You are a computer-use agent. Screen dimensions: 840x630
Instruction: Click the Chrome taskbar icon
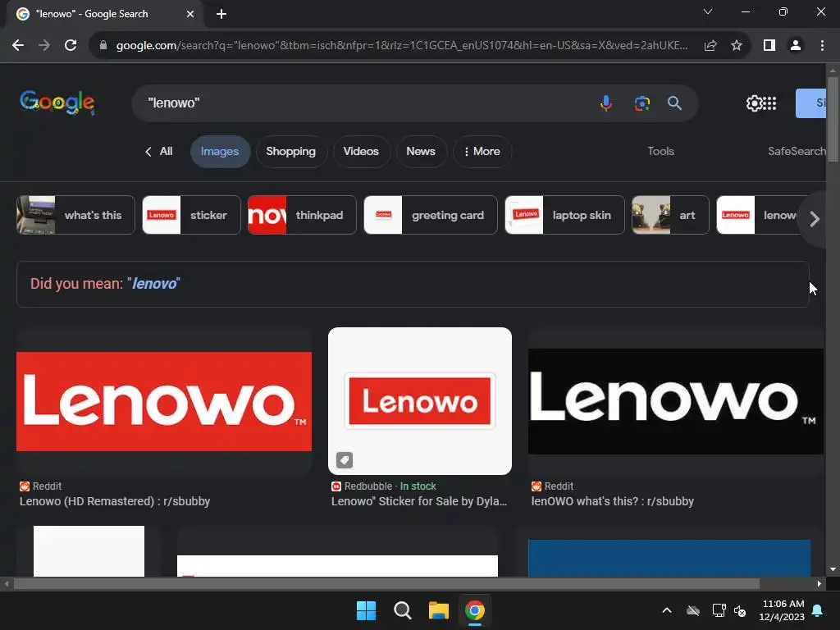coord(475,610)
